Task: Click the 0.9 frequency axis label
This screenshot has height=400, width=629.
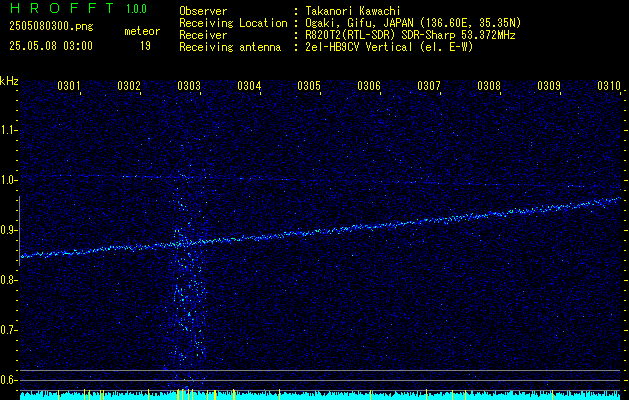Action: [8, 230]
